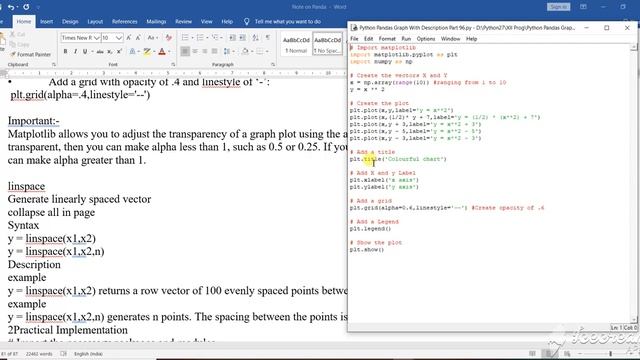Click the Shading paint bucket icon

coord(245,51)
